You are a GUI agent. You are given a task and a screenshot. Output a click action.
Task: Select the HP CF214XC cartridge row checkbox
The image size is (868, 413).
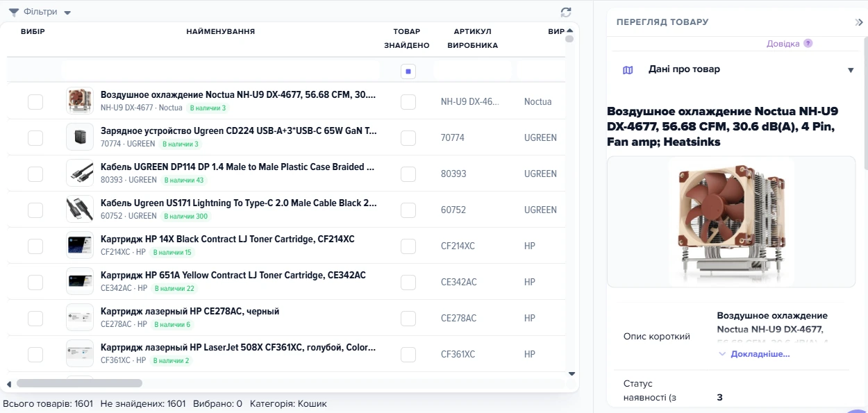pyautogui.click(x=35, y=246)
